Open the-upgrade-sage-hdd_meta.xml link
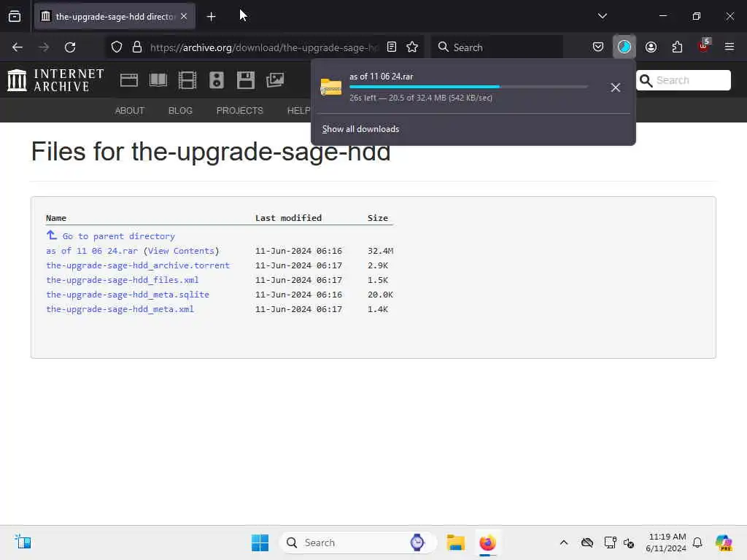 click(x=120, y=309)
